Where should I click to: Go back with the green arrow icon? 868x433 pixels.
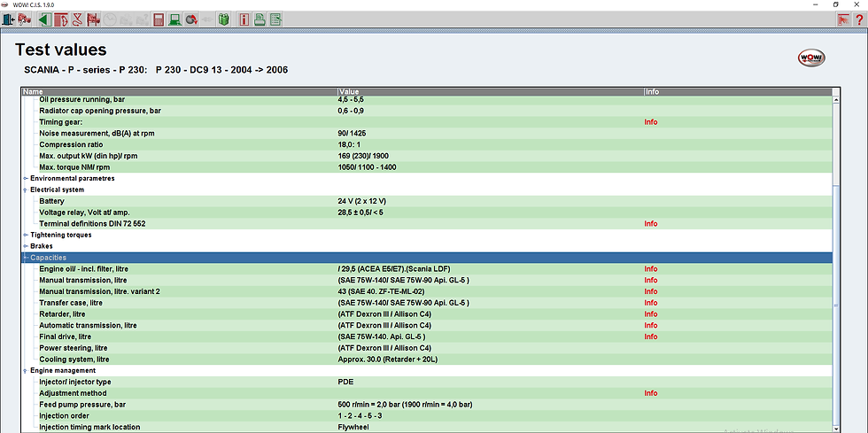pyautogui.click(x=45, y=19)
